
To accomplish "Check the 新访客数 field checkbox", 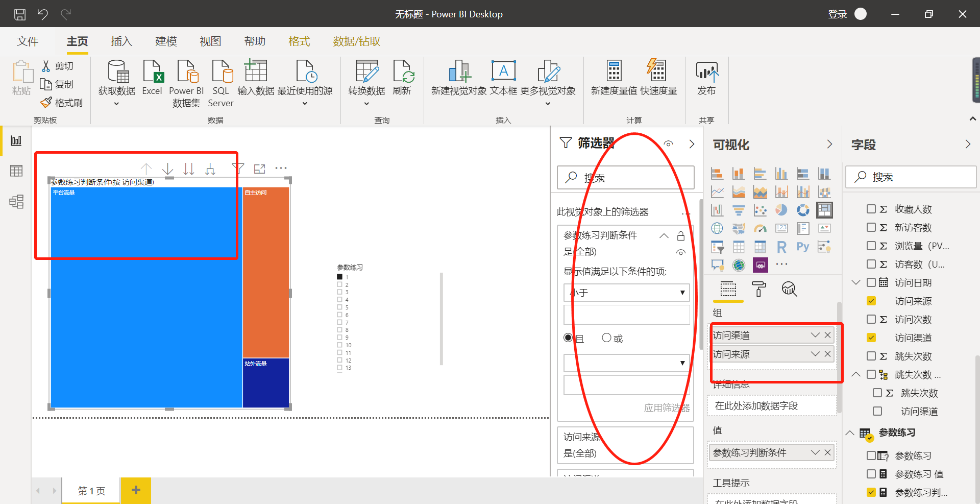I will click(x=871, y=227).
